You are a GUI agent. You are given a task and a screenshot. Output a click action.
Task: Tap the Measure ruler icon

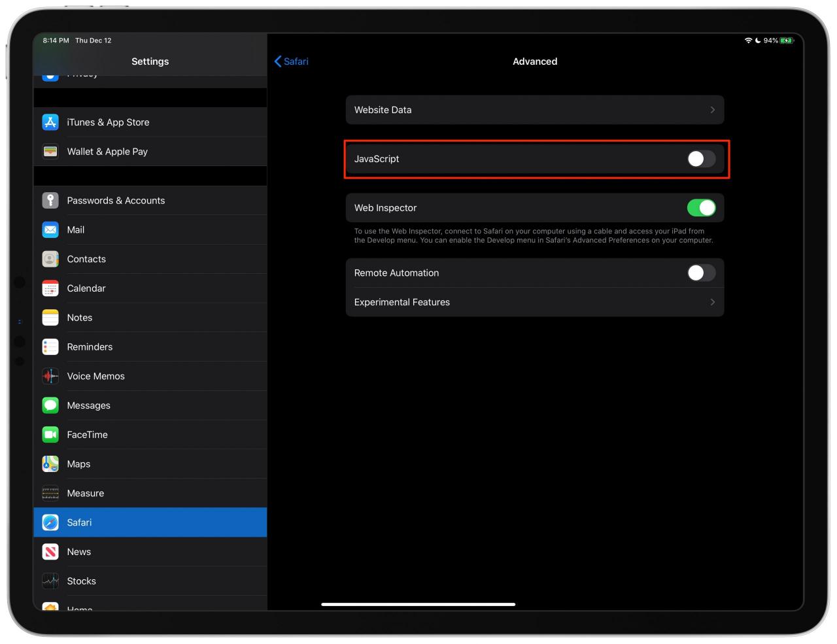(50, 493)
